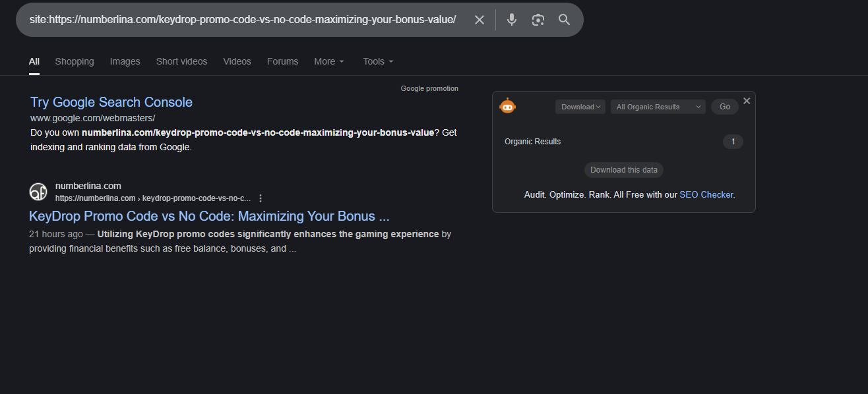The height and width of the screenshot is (394, 868).
Task: Open the three-dot menu beside numberlina result
Action: coord(261,198)
